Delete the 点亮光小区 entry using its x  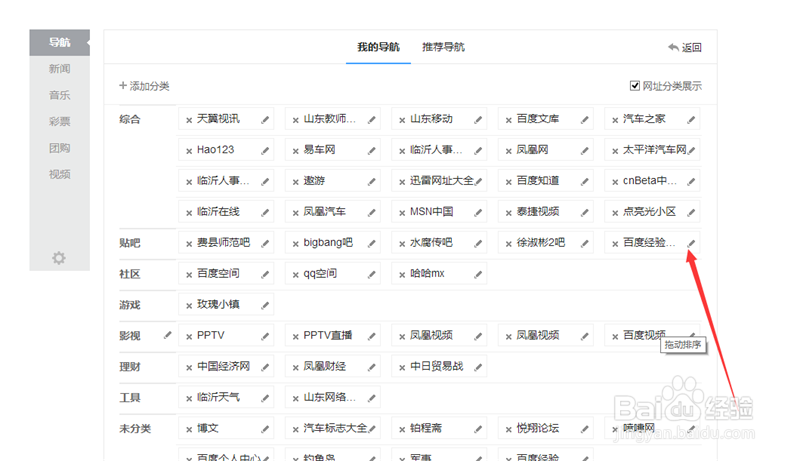point(615,213)
